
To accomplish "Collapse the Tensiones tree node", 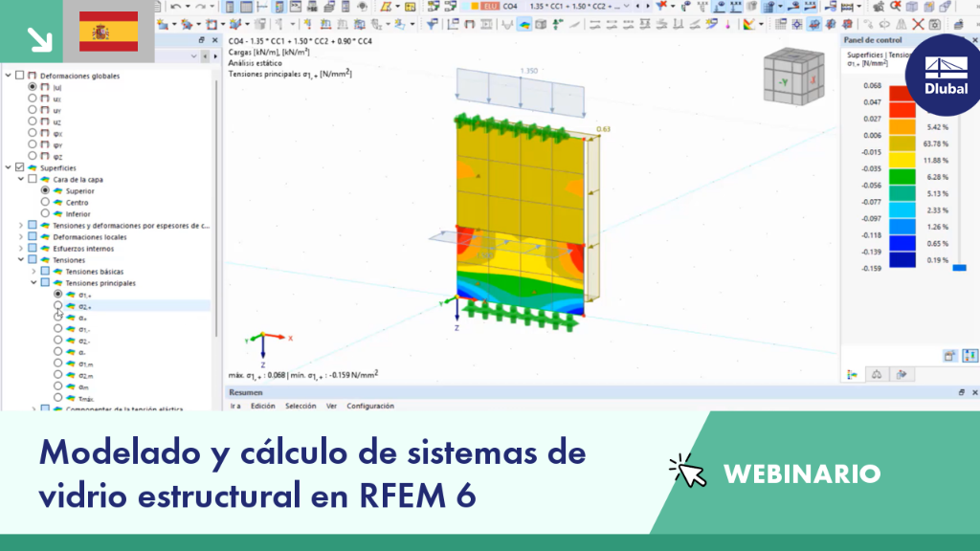I will 21,259.
